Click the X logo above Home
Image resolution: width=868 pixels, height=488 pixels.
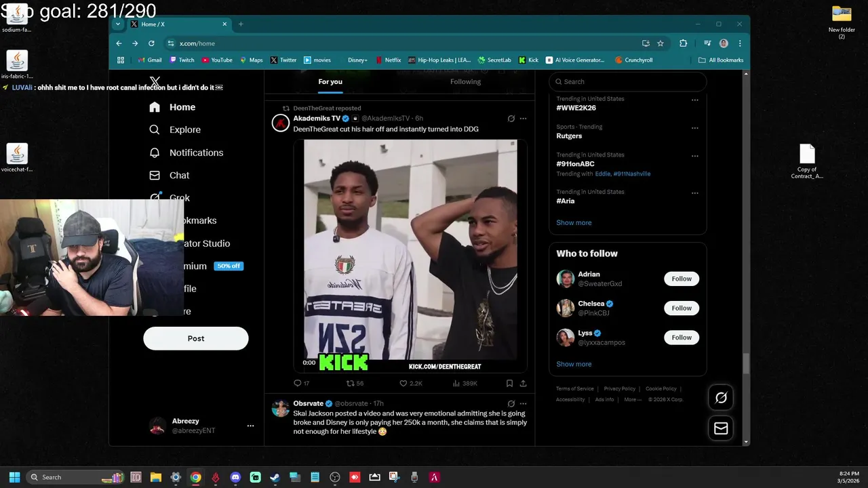155,82
